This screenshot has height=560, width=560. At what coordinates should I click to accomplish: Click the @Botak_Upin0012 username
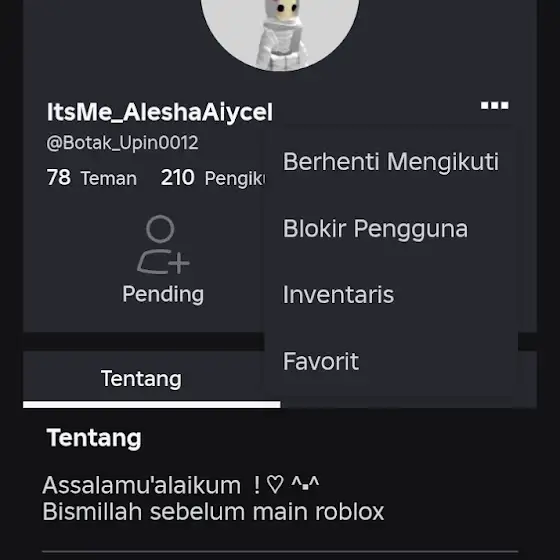122,142
